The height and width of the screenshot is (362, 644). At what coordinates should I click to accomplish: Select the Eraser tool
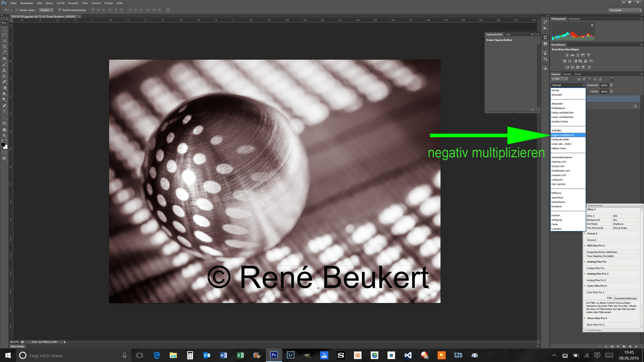click(4, 82)
